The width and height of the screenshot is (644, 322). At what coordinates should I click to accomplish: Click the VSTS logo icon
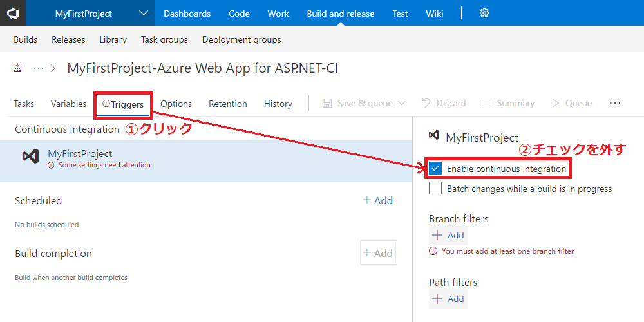pos(13,13)
